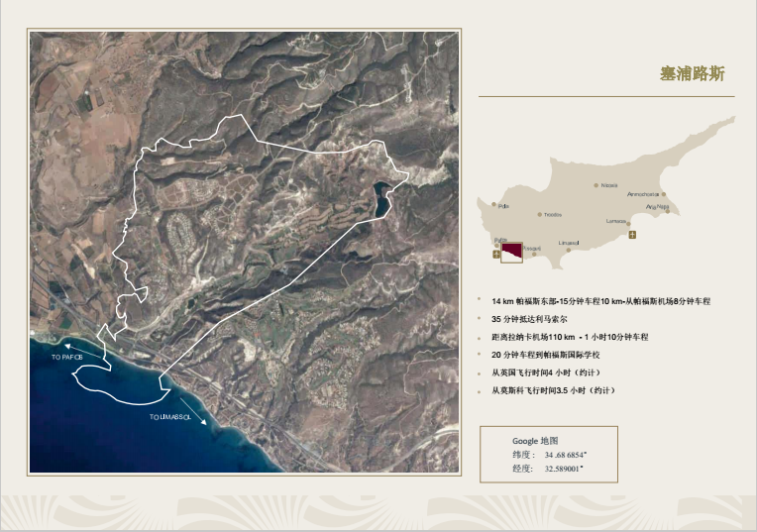Click the airport icon below Larnaca
The image size is (757, 532).
pyautogui.click(x=633, y=235)
